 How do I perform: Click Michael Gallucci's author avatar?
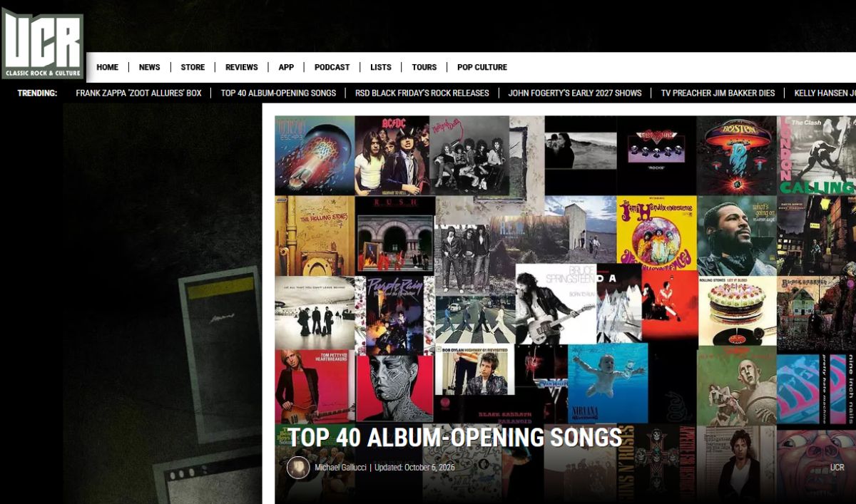tap(298, 468)
